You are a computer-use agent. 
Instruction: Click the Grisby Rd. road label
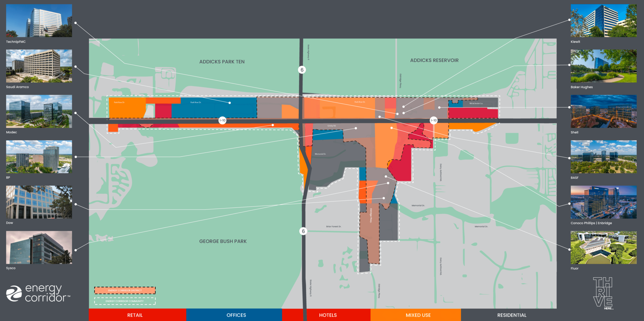tap(332, 126)
